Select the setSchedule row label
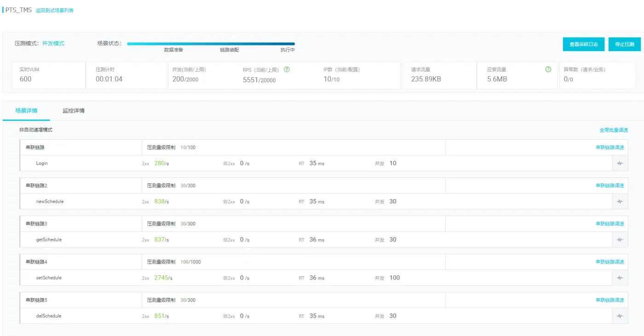 click(49, 278)
